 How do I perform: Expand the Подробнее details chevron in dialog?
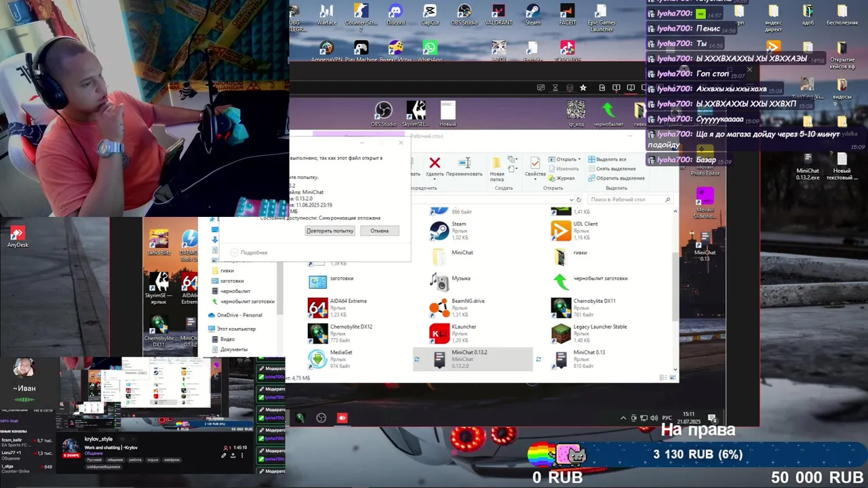[235, 252]
